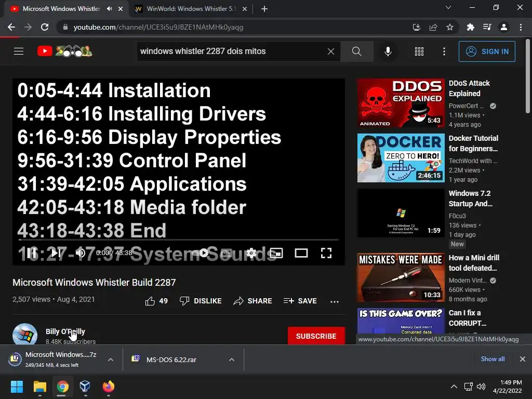Viewport: 532px width, 399px height.
Task: Open the taskbar clock and date
Action: 507,387
